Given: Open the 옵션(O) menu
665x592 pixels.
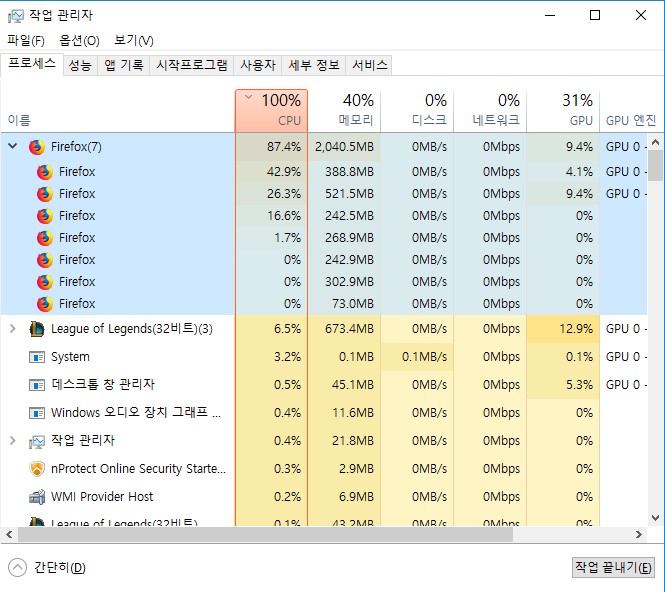Looking at the screenshot, I should point(79,40).
